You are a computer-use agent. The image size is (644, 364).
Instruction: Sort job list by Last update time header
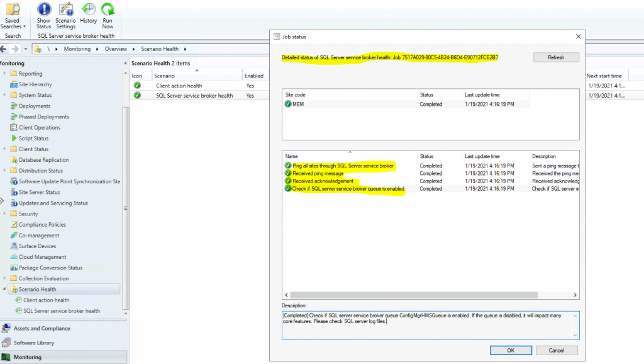tap(495, 156)
